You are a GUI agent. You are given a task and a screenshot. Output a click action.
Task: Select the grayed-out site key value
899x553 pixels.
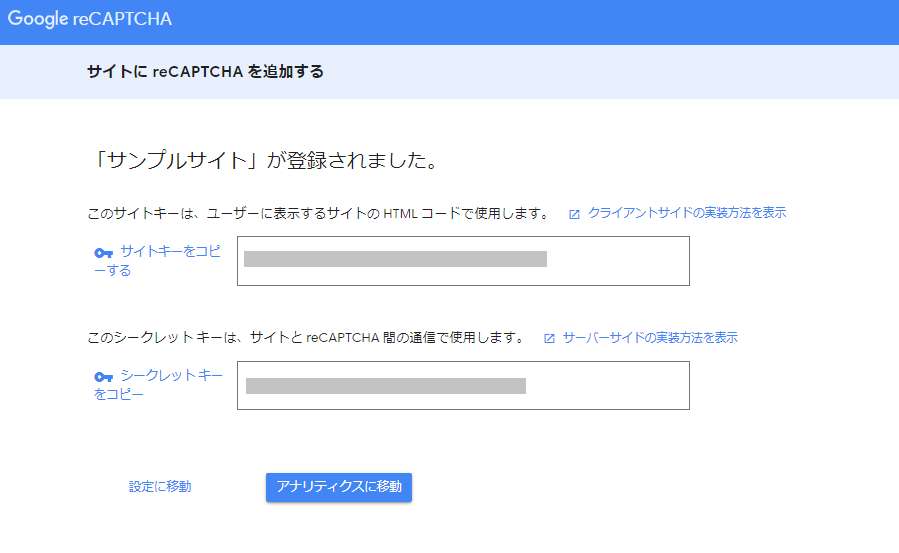(x=395, y=259)
